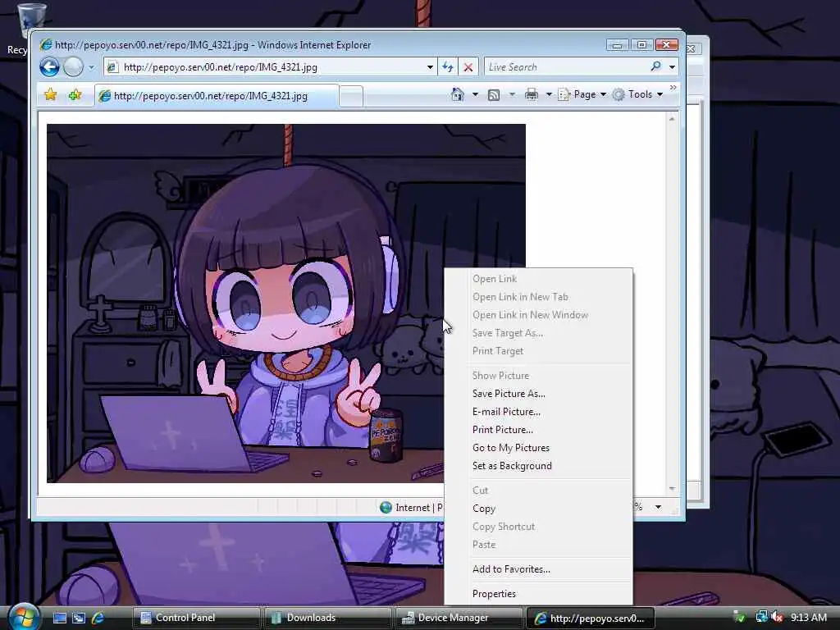
Task: Open Favorites Center star icon
Action: click(50, 95)
